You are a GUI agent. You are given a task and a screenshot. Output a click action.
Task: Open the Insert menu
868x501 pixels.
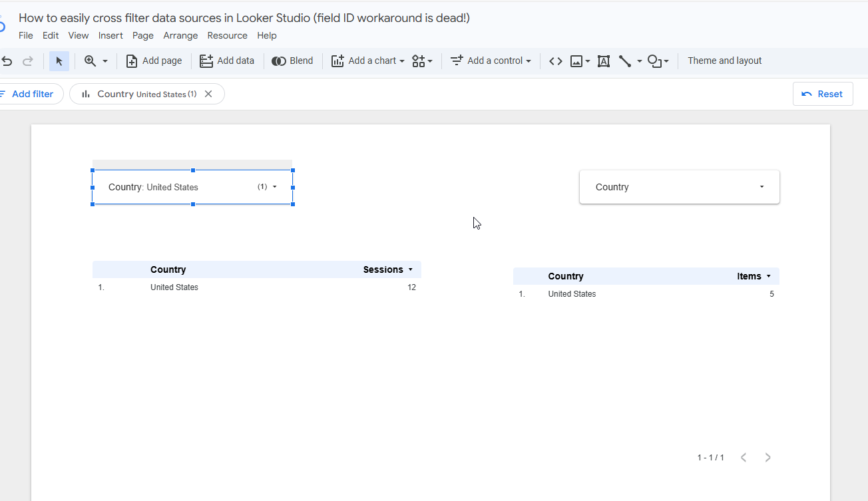(110, 35)
